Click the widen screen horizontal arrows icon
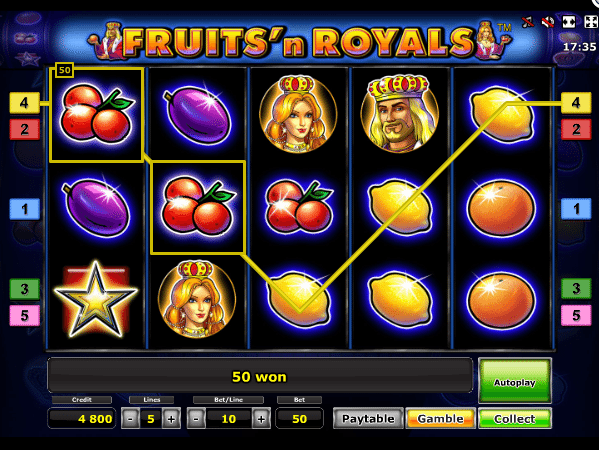This screenshot has width=599, height=450. coord(568,22)
